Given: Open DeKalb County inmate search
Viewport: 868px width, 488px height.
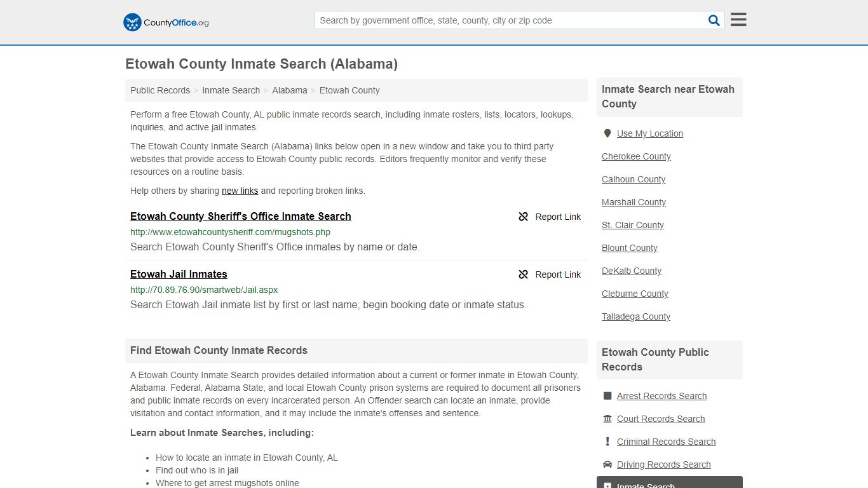Looking at the screenshot, I should pos(632,271).
